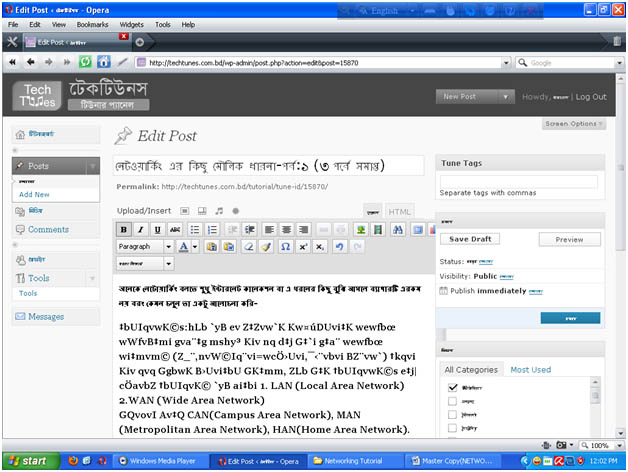The width and height of the screenshot is (628, 472).
Task: Open the File menu
Action: [13, 24]
